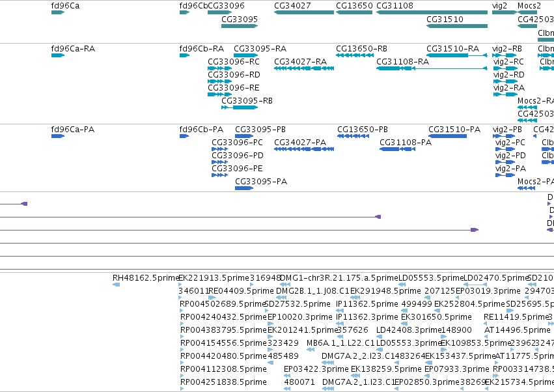
Task: Select transcript CG31510-RA
Action: (457, 55)
